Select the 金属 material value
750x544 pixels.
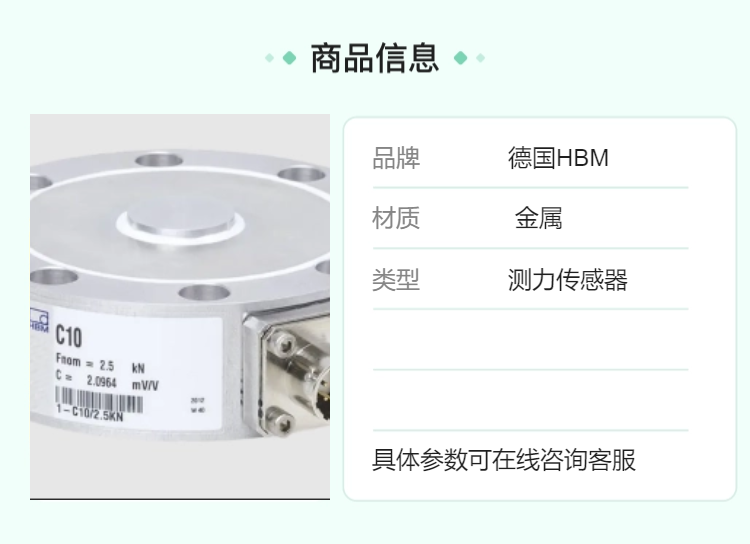pyautogui.click(x=538, y=218)
